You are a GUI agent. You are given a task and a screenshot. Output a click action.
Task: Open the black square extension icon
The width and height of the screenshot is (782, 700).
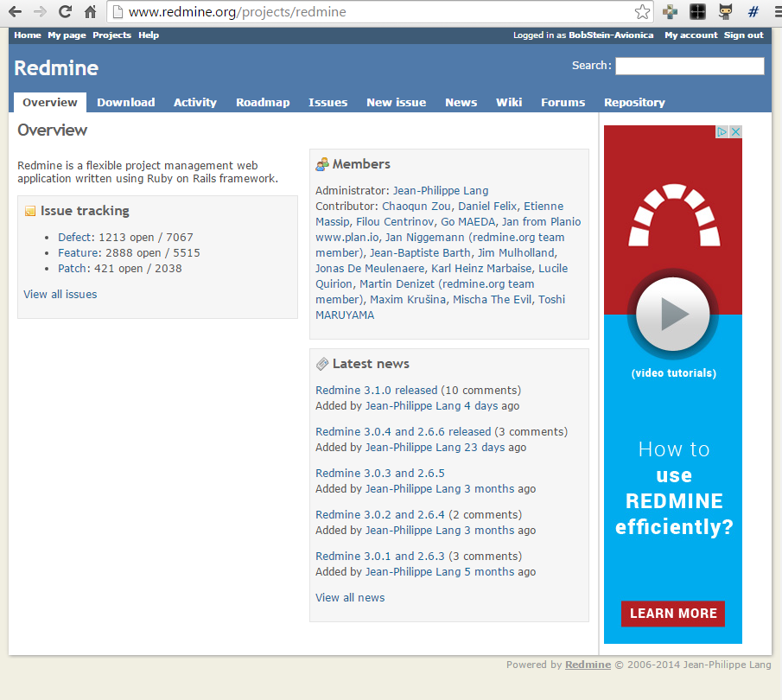tap(697, 12)
